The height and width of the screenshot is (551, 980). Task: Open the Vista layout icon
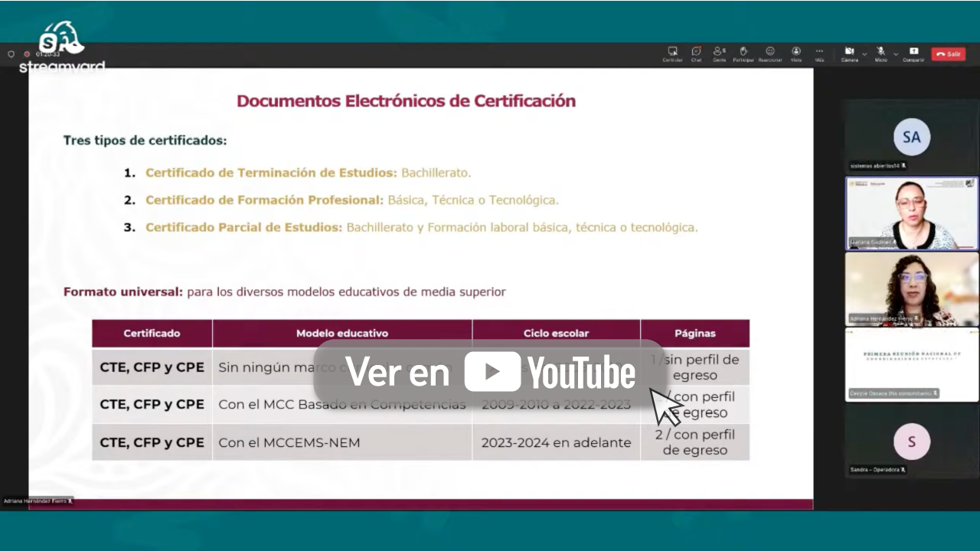[x=796, y=54]
